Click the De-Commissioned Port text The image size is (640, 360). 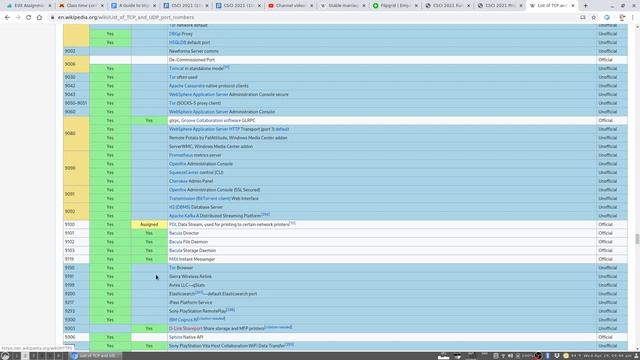(192, 60)
